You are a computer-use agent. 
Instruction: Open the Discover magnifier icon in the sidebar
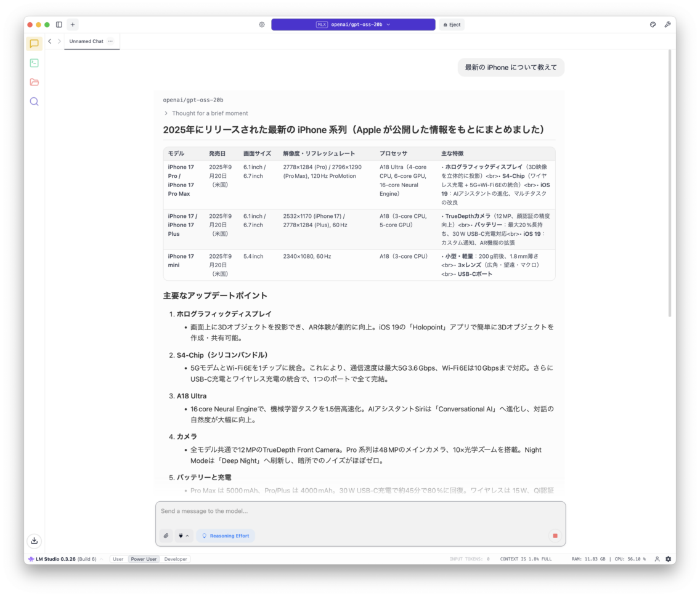click(34, 102)
